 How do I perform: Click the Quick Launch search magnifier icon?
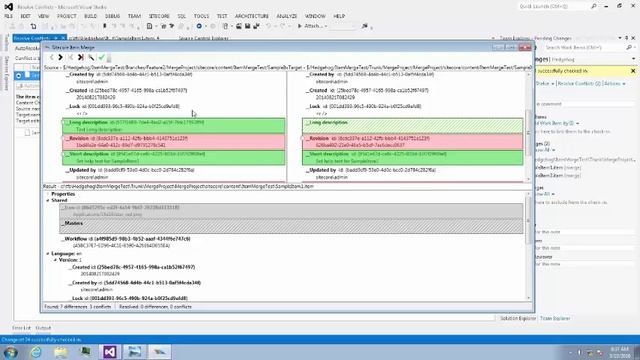[x=594, y=6]
